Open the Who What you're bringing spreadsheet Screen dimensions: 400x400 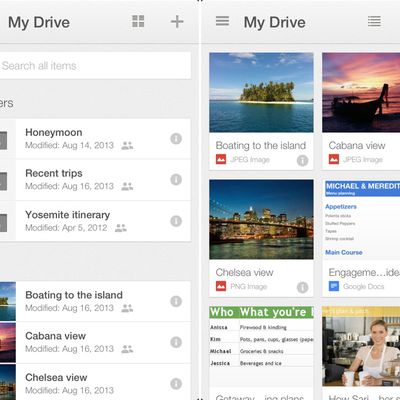click(261, 353)
